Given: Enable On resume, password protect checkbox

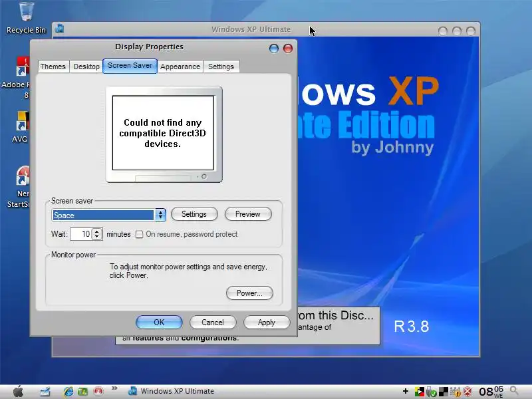Looking at the screenshot, I should (x=139, y=234).
